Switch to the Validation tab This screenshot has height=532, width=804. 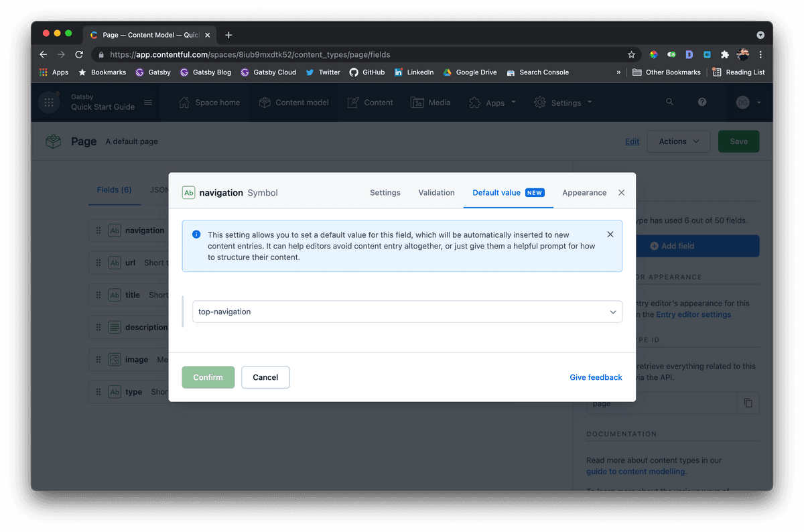(436, 192)
